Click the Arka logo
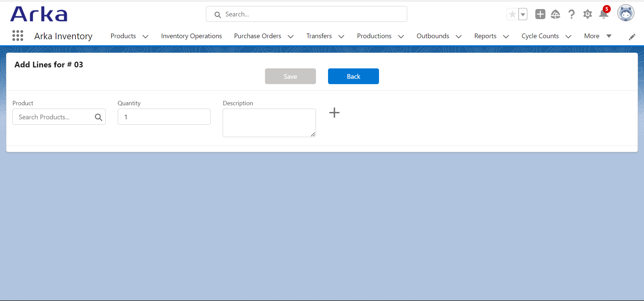 pos(39,14)
